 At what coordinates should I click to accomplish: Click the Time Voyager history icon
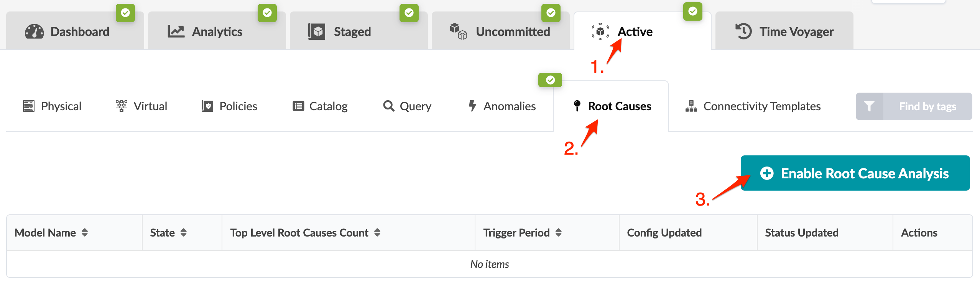point(743,31)
